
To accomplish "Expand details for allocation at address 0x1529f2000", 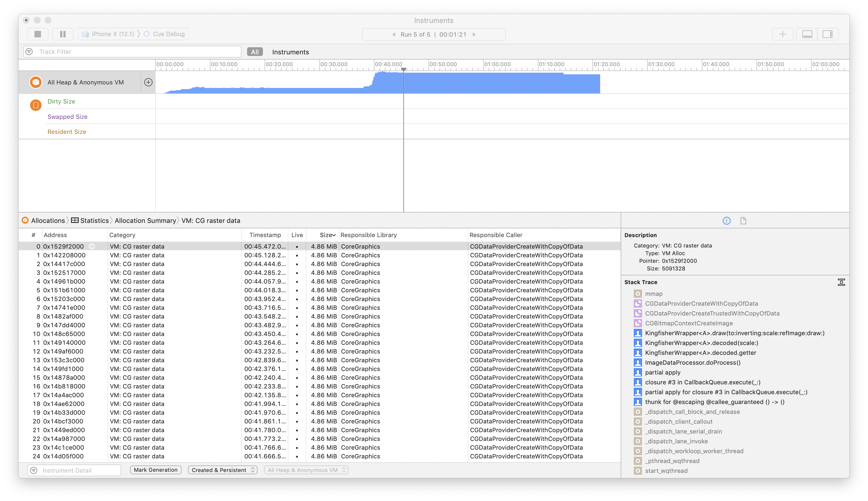I will (x=92, y=246).
